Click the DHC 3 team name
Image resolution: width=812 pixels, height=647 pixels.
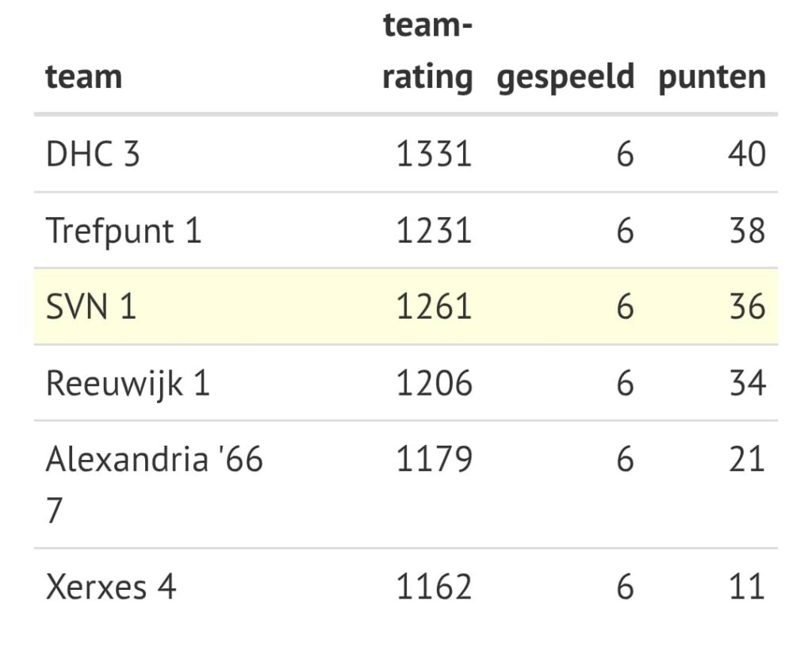[x=93, y=154]
